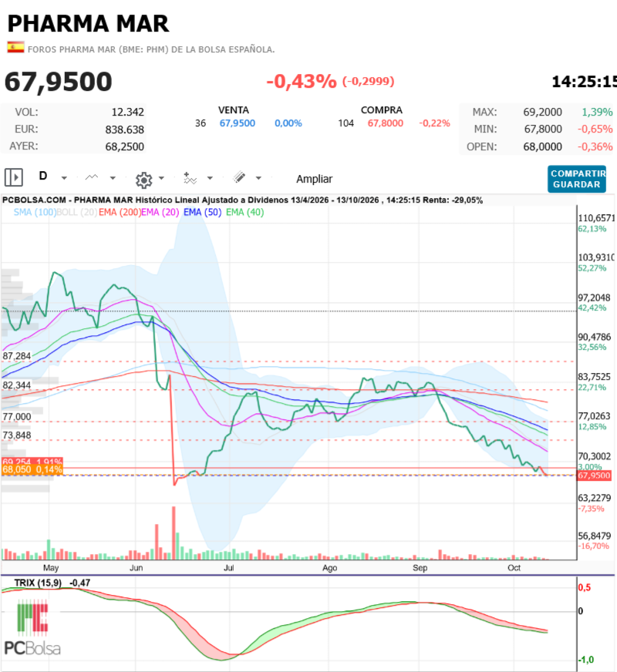Image resolution: width=617 pixels, height=672 pixels.
Task: Select the D daily interval
Action: pos(43,176)
